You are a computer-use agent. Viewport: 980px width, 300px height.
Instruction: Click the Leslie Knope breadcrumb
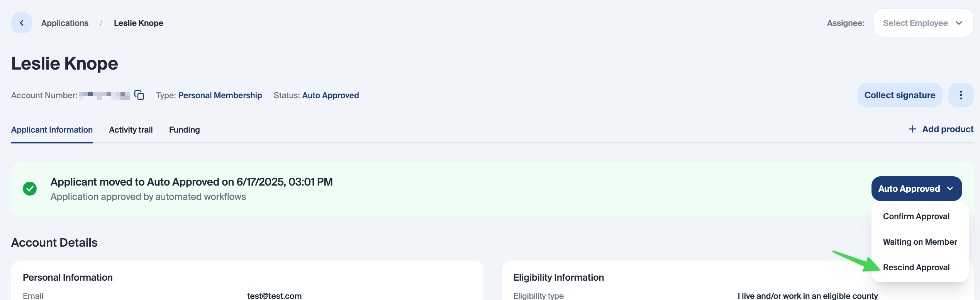138,23
